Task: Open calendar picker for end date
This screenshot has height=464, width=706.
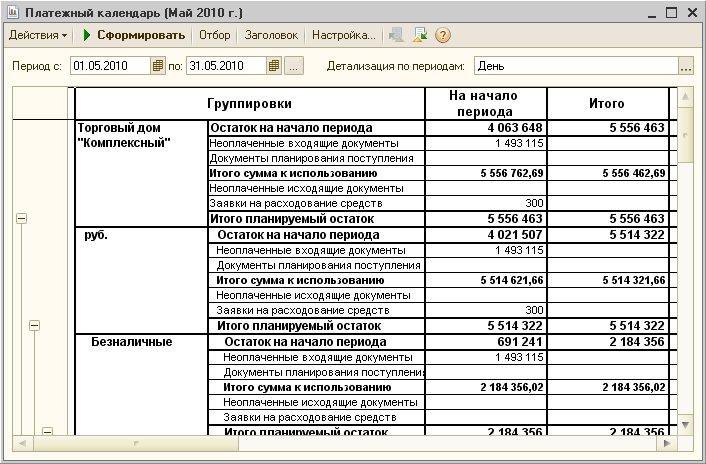Action: coord(274,66)
